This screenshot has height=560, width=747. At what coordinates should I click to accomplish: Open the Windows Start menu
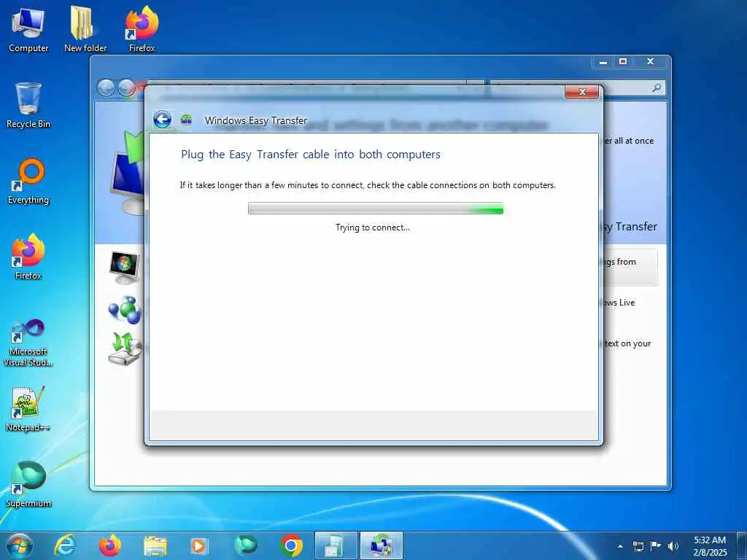click(20, 545)
